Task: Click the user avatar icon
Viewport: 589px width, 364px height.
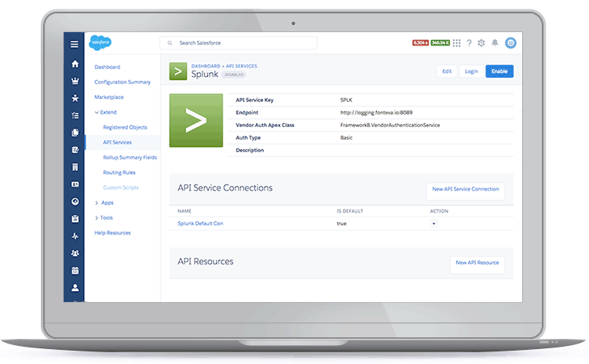Action: pos(510,43)
